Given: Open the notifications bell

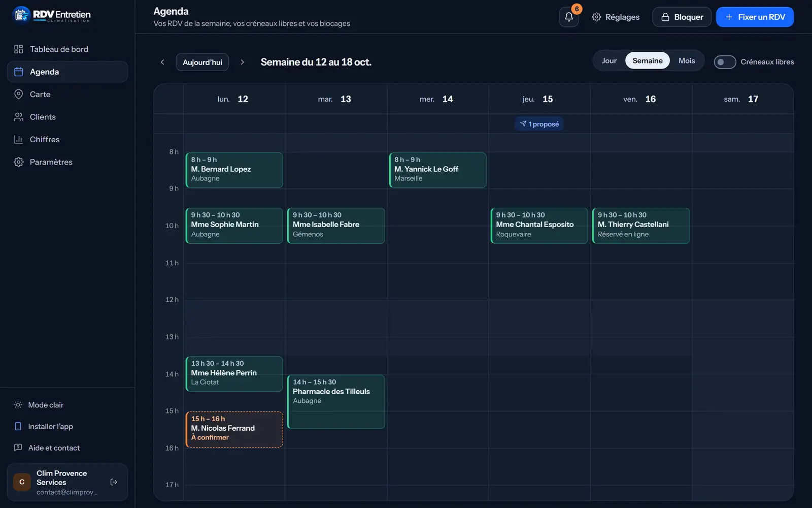Looking at the screenshot, I should pos(568,17).
